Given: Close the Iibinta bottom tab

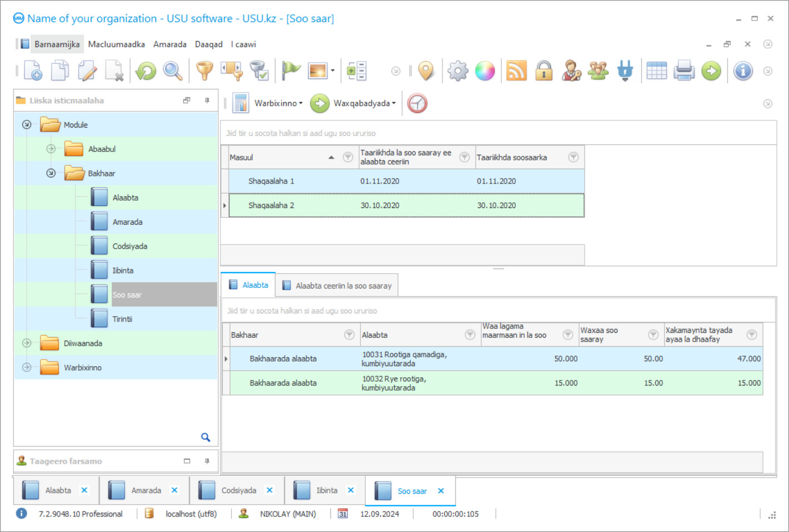Looking at the screenshot, I should tap(351, 490).
